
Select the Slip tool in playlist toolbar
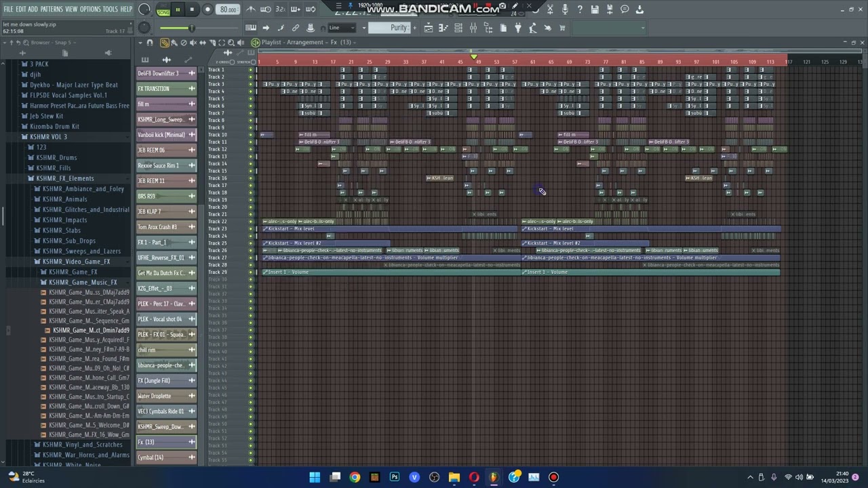pyautogui.click(x=203, y=42)
